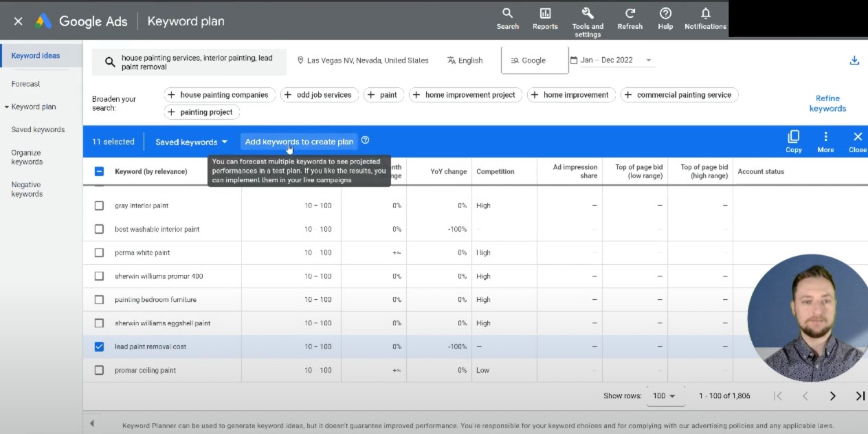The image size is (868, 434).
Task: Sort by Top of page bid (low range) header
Action: (x=639, y=171)
